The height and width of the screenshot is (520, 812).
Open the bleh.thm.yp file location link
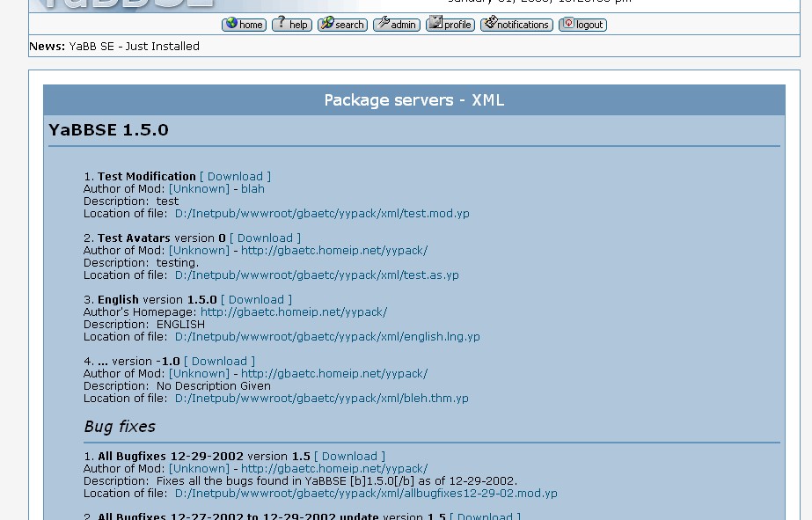point(322,399)
